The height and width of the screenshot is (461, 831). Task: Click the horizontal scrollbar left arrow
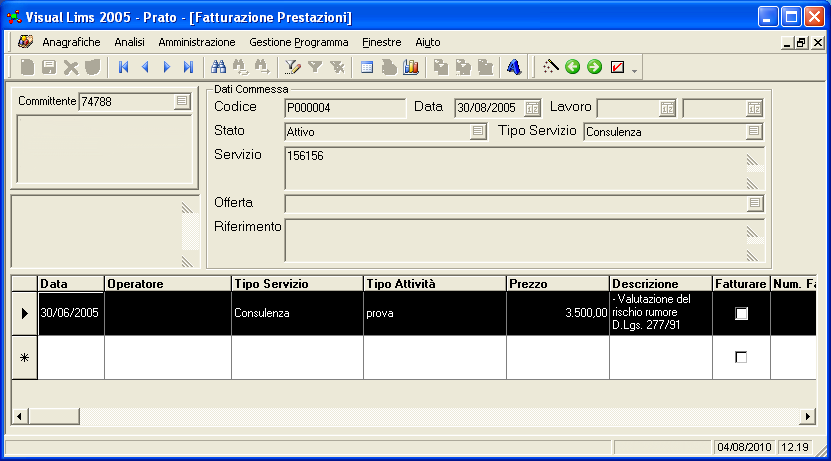pyautogui.click(x=19, y=416)
